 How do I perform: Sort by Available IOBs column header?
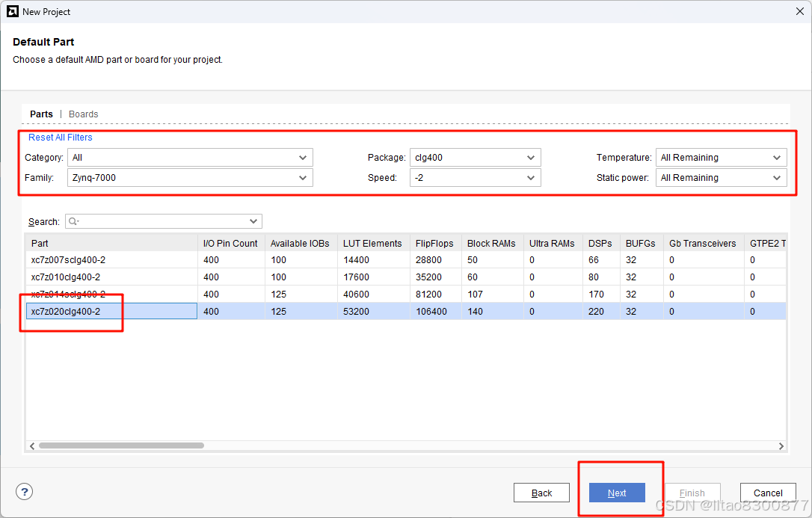point(301,243)
